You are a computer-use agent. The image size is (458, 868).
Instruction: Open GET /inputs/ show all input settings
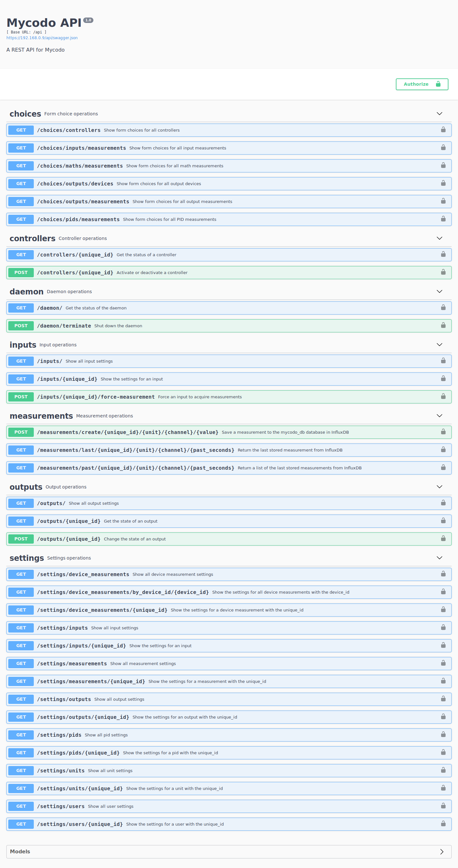click(x=229, y=361)
